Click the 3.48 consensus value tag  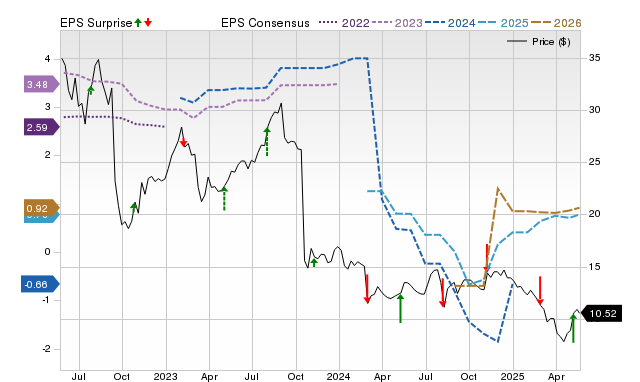tap(42, 84)
